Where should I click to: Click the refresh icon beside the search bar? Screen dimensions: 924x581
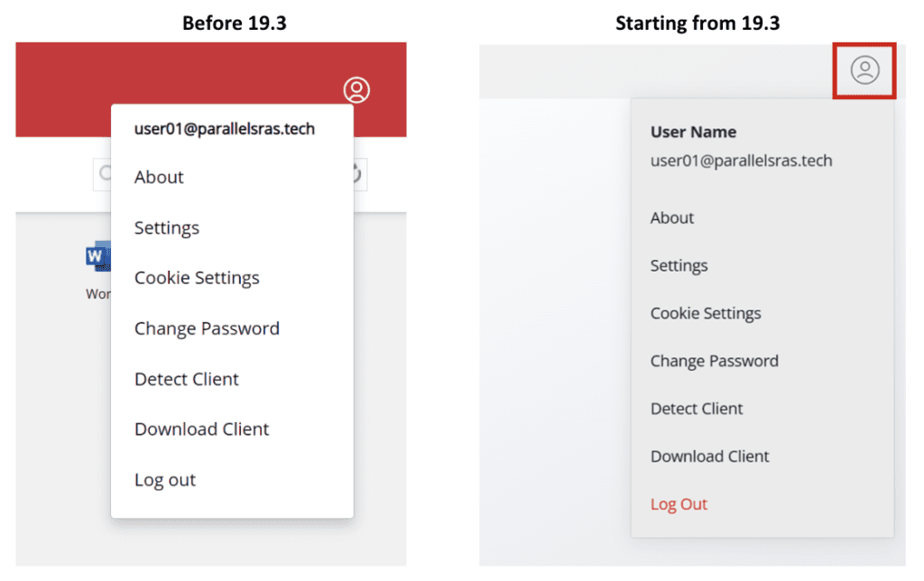(x=357, y=174)
